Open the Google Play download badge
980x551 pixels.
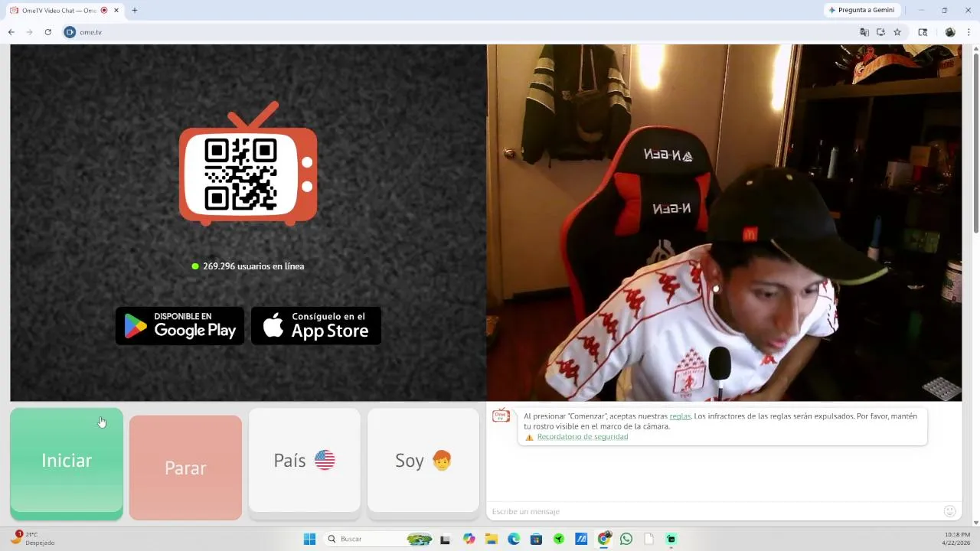click(x=180, y=326)
